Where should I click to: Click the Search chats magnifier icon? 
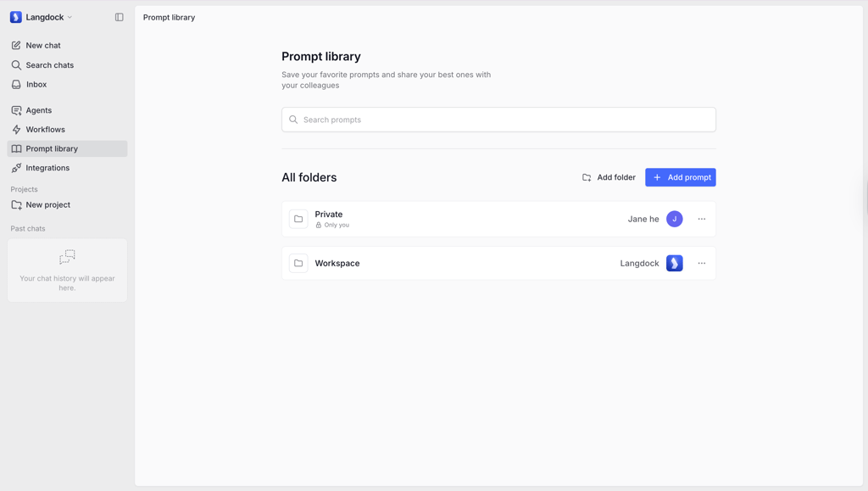point(16,64)
